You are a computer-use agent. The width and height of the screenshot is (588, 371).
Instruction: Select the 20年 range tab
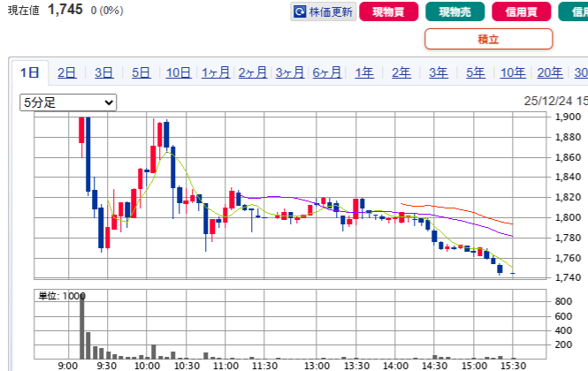tap(549, 73)
